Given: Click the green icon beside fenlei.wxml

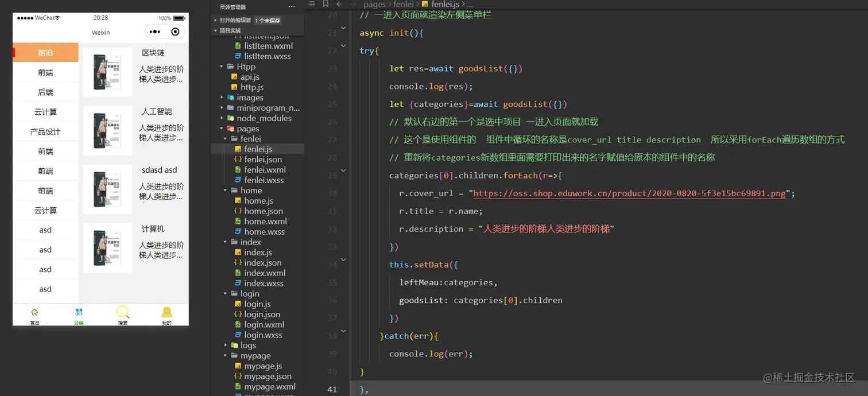Looking at the screenshot, I should click(238, 170).
